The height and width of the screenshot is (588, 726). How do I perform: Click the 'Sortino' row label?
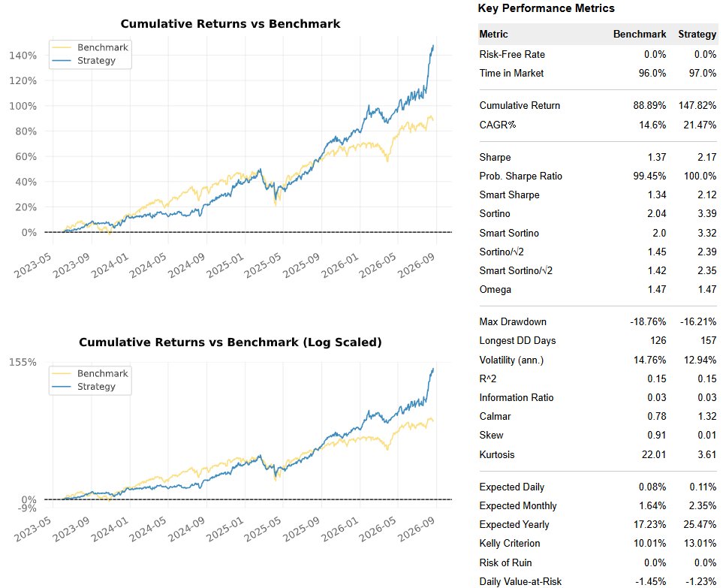click(495, 214)
